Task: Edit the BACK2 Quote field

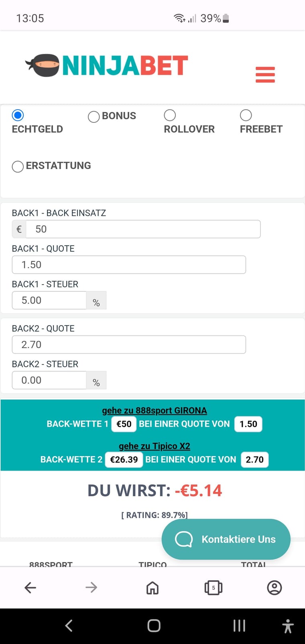Action: tap(129, 344)
